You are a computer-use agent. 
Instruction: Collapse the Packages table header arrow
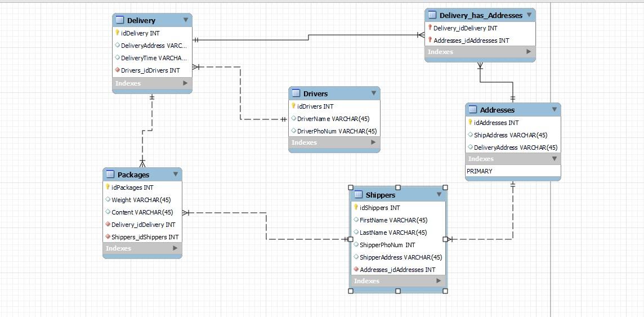pos(176,174)
